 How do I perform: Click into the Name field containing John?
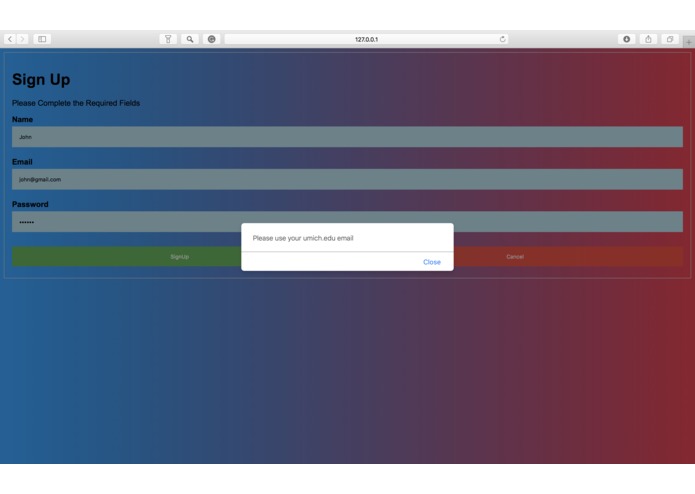click(x=348, y=137)
